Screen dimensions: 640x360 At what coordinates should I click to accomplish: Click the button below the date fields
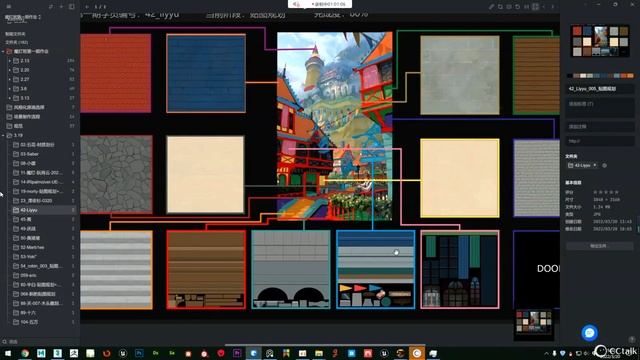[600, 246]
